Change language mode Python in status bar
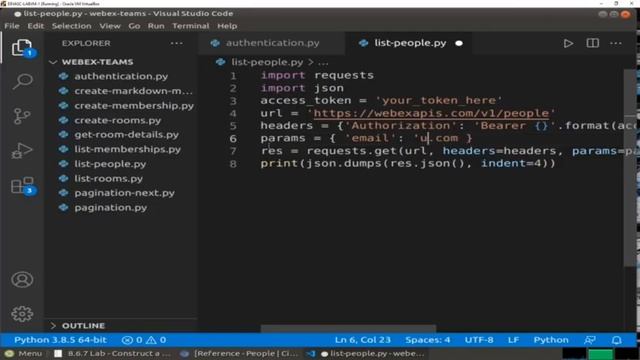 (x=551, y=340)
